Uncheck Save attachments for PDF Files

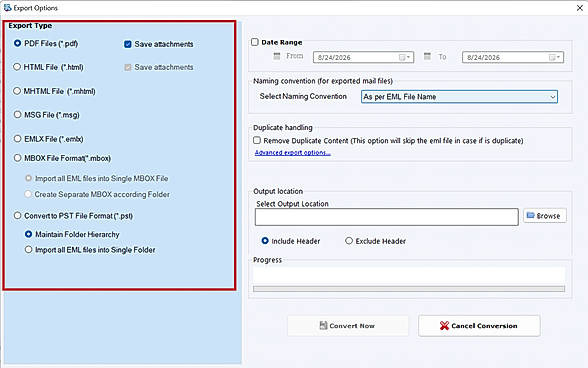128,44
